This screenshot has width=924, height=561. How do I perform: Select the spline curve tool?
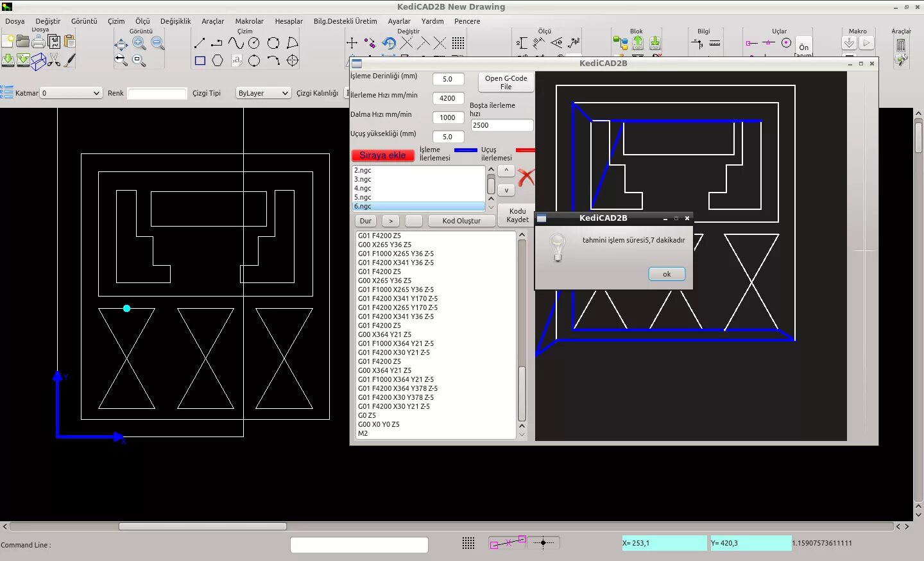(235, 43)
